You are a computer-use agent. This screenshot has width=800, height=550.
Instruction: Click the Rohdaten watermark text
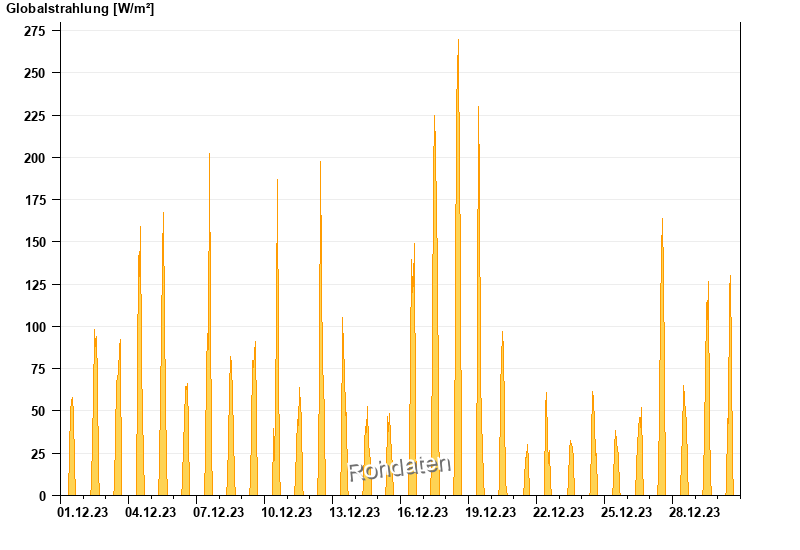[x=399, y=468]
